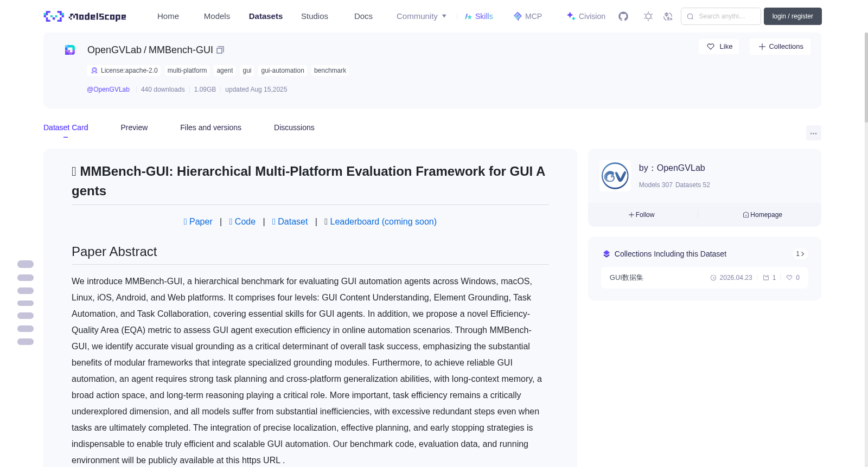Click the collection heart likes icon
This screenshot has height=467, width=868.
coord(789,278)
